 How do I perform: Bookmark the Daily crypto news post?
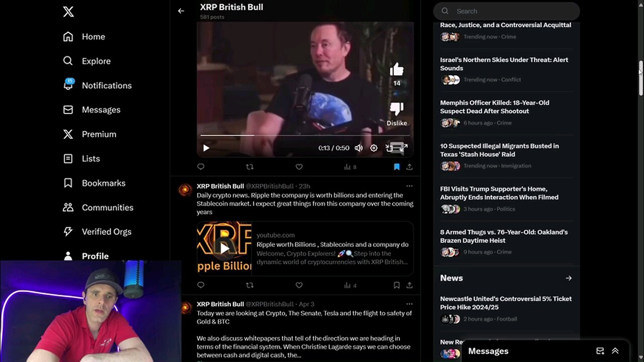pyautogui.click(x=396, y=285)
